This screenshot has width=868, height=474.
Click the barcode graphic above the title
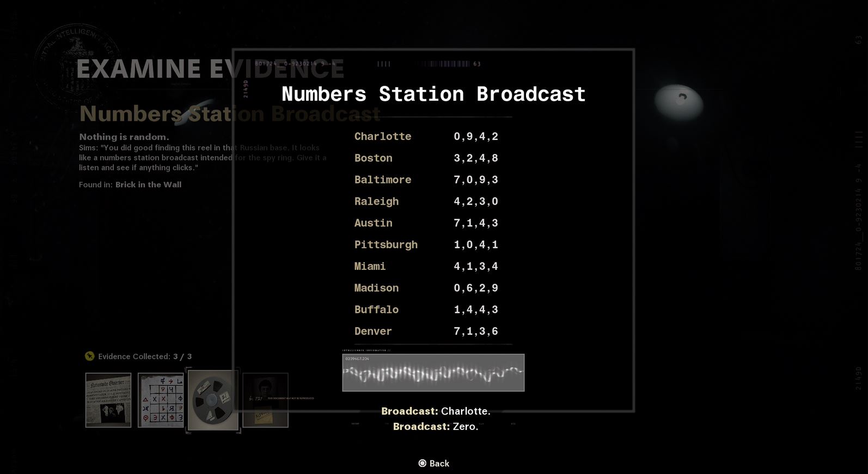point(447,64)
